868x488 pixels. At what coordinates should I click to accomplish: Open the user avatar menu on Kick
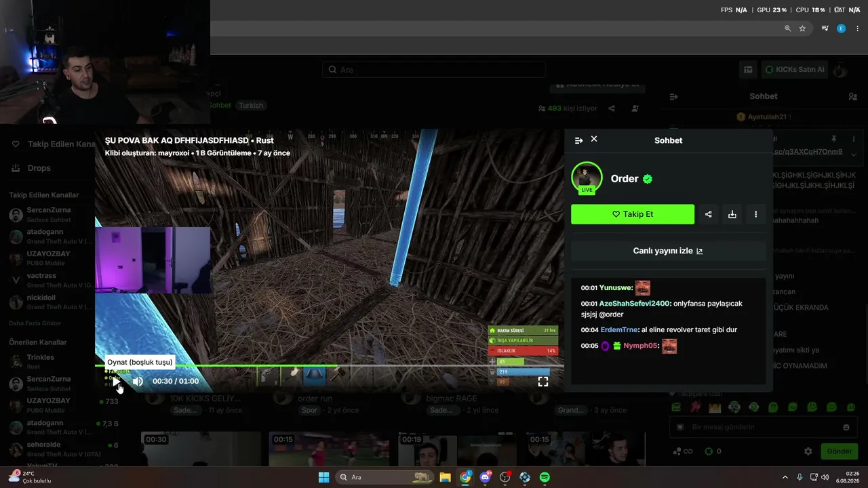[840, 70]
